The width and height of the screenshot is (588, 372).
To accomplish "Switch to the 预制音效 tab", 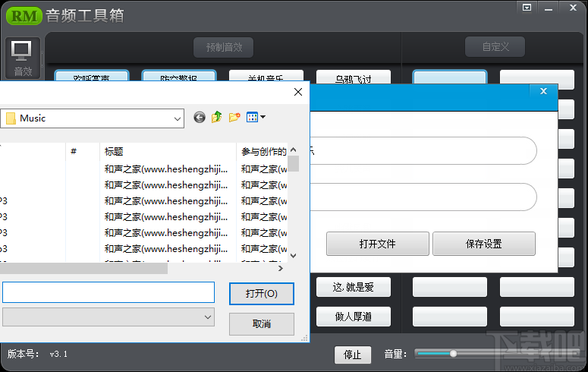I will (x=224, y=47).
